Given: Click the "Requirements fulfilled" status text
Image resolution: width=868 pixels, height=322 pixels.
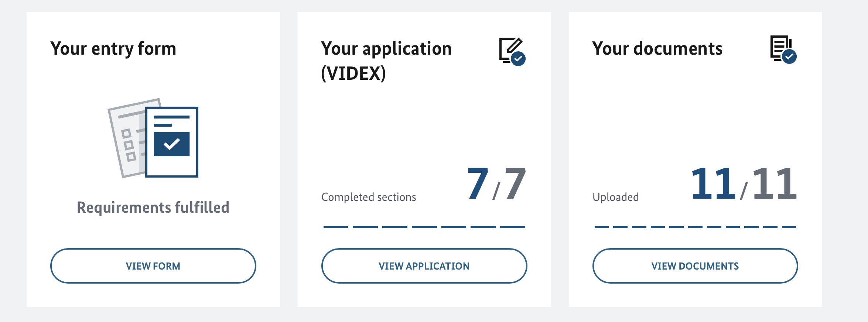Looking at the screenshot, I should [153, 208].
